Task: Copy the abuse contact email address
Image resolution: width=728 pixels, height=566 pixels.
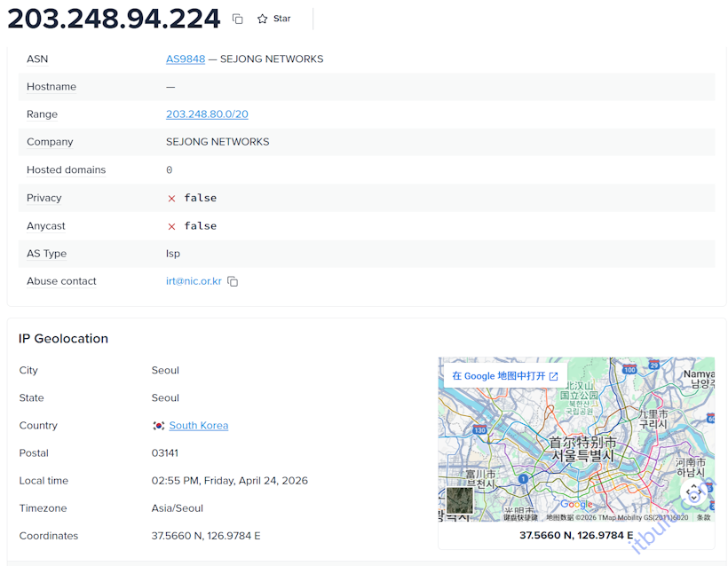Action: click(232, 281)
